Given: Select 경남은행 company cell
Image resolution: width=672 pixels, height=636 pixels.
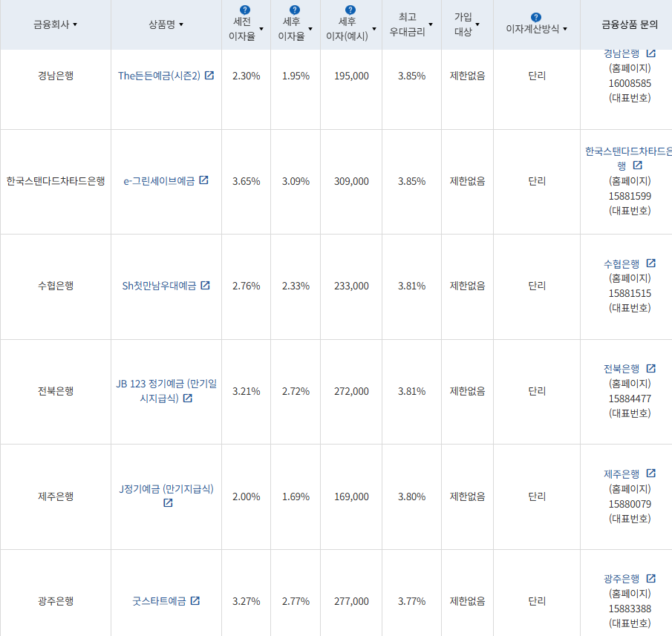Looking at the screenshot, I should click(56, 76).
